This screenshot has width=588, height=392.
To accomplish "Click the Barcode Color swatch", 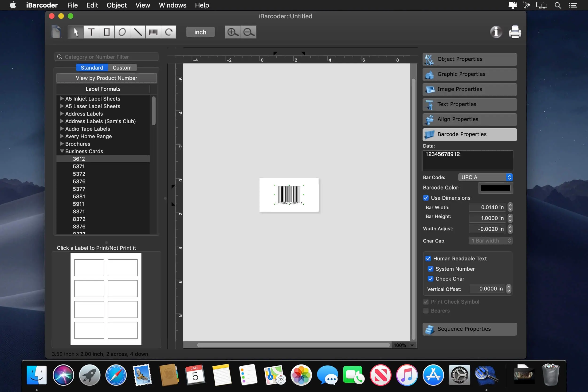I will tap(496, 188).
